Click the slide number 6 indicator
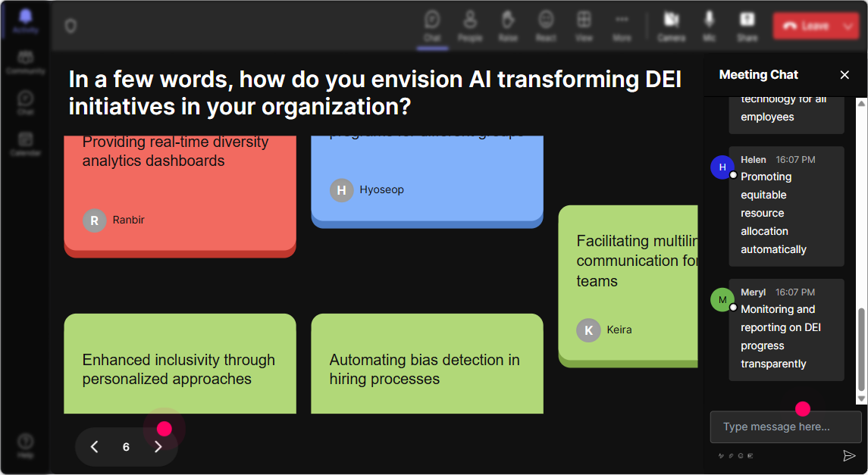 [x=126, y=447]
